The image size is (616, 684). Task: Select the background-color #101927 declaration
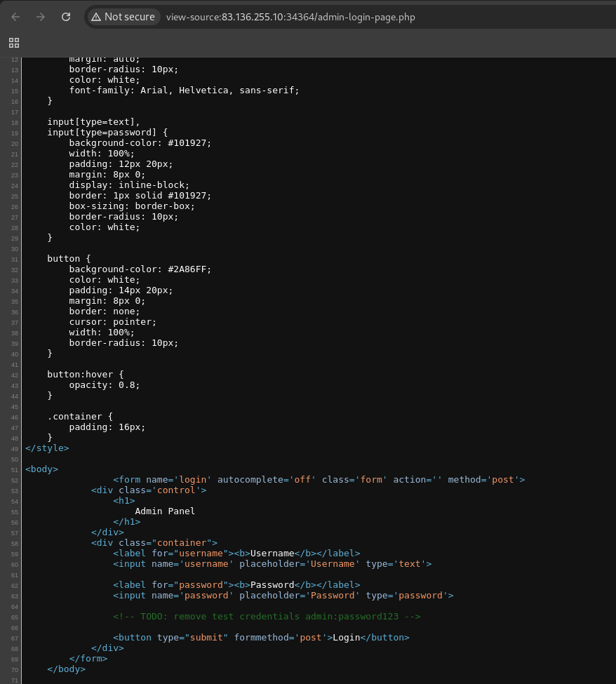tap(140, 143)
